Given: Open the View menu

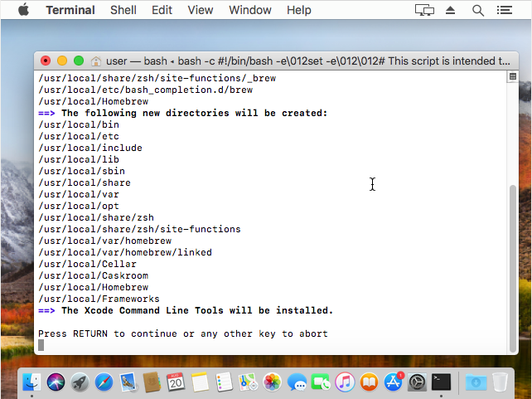Looking at the screenshot, I should (201, 10).
